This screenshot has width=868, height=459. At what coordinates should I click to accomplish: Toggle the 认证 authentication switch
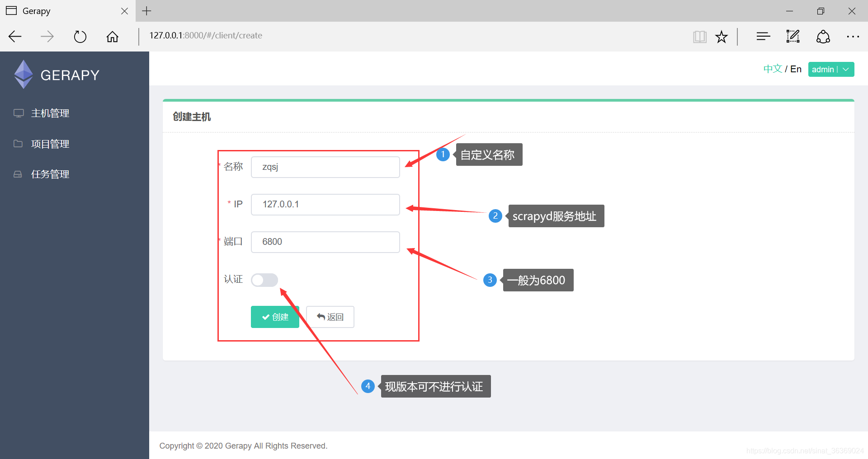coord(264,280)
